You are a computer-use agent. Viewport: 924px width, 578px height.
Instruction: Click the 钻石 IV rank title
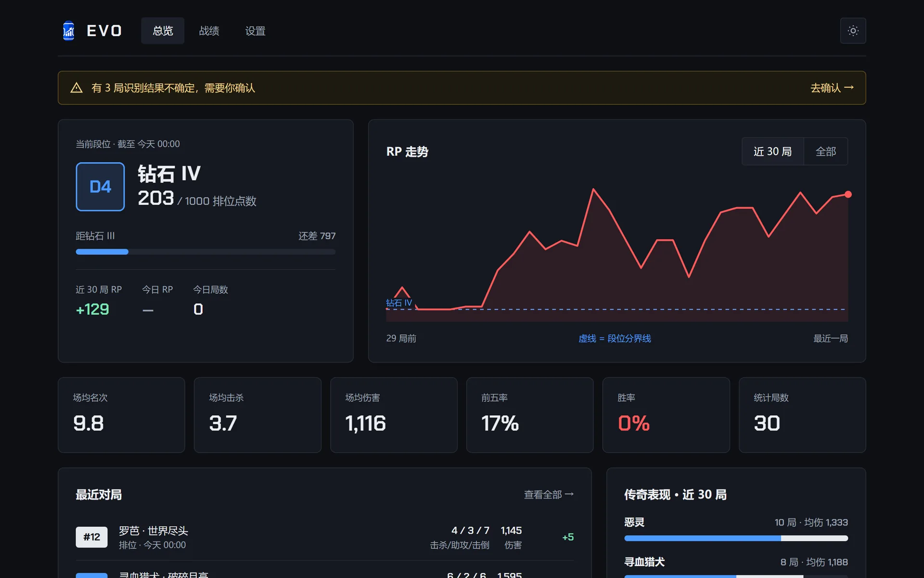point(169,174)
